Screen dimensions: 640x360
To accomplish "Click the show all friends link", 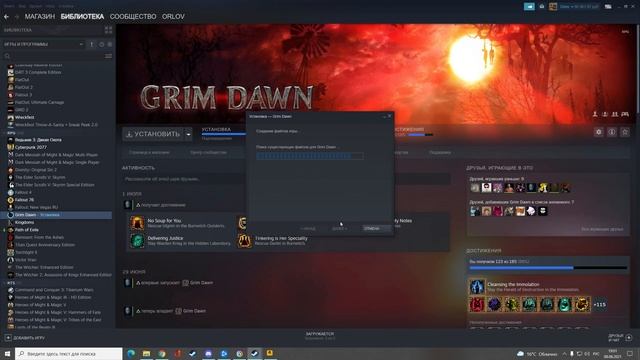I will point(602,229).
